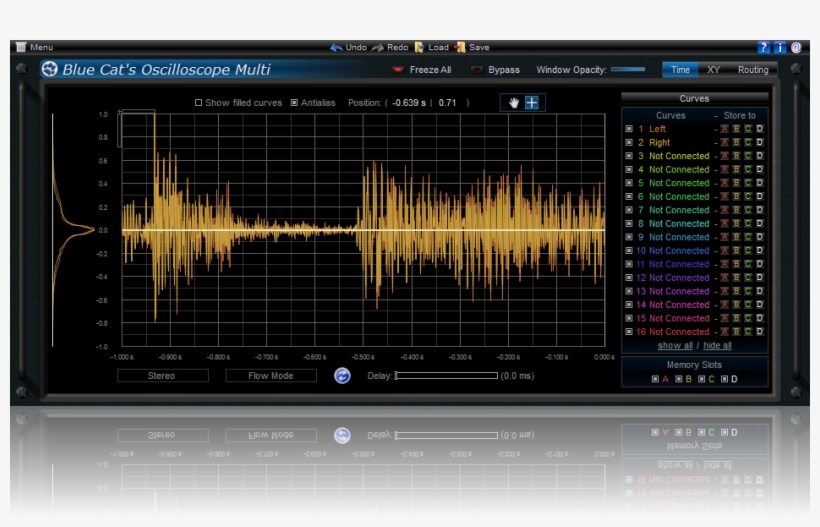Store curve 16 to slot D
The height and width of the screenshot is (527, 820).
click(759, 331)
